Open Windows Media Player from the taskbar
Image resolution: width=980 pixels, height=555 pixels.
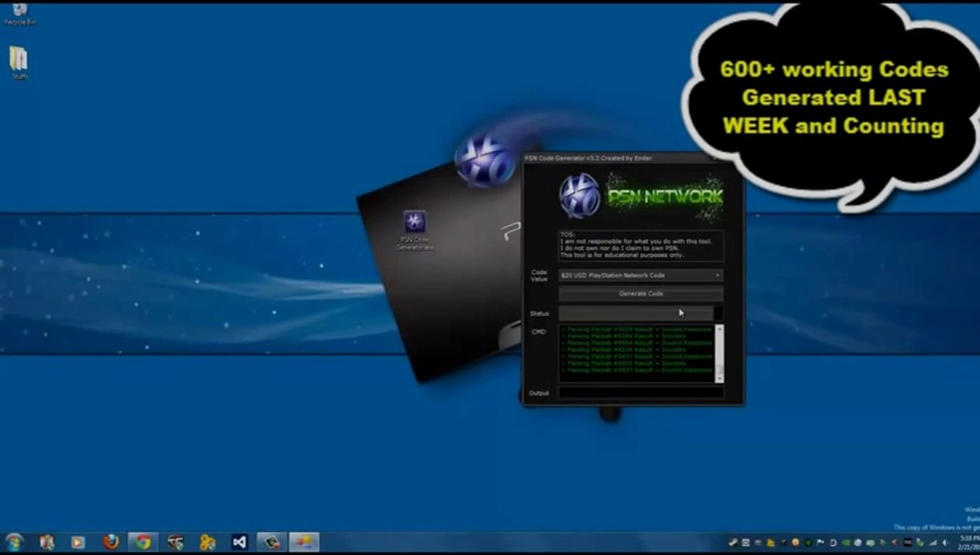pyautogui.click(x=78, y=542)
